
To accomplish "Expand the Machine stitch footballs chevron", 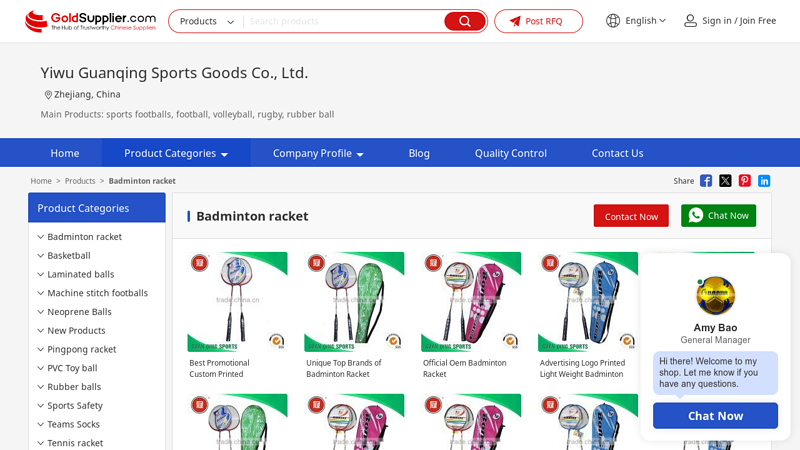I will tap(40, 293).
